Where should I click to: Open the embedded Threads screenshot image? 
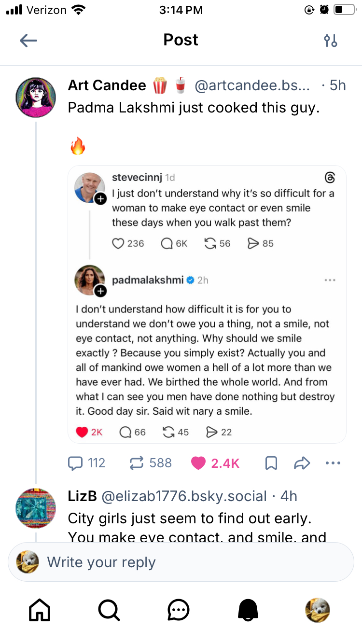[207, 304]
